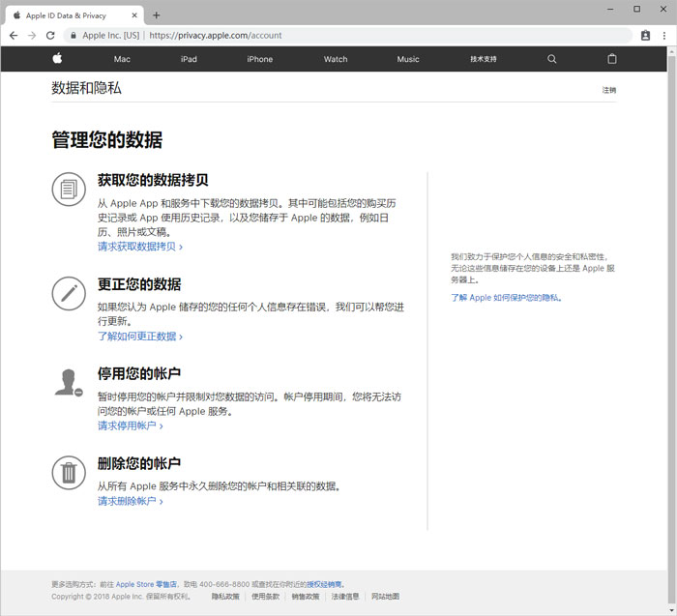Open the 技术支持 menu item
677x616 pixels.
[484, 59]
